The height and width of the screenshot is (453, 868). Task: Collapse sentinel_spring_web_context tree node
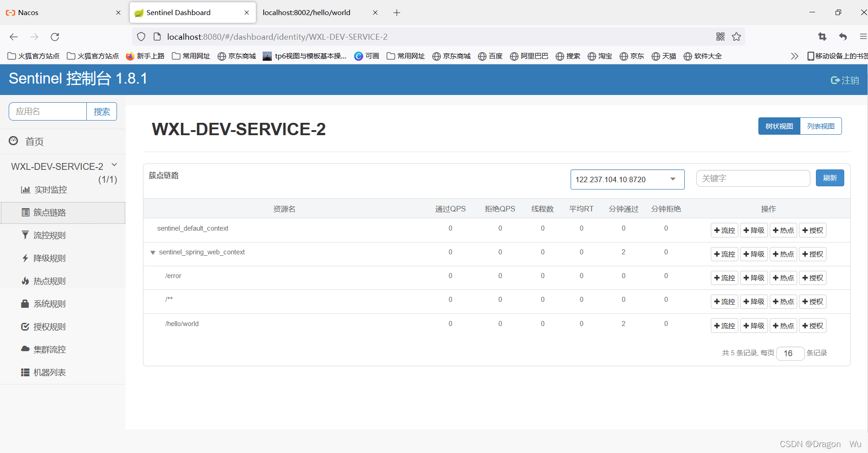point(153,253)
